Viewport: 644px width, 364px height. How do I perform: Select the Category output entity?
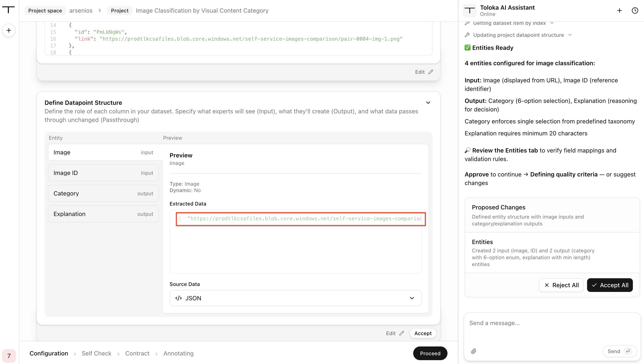(x=103, y=193)
